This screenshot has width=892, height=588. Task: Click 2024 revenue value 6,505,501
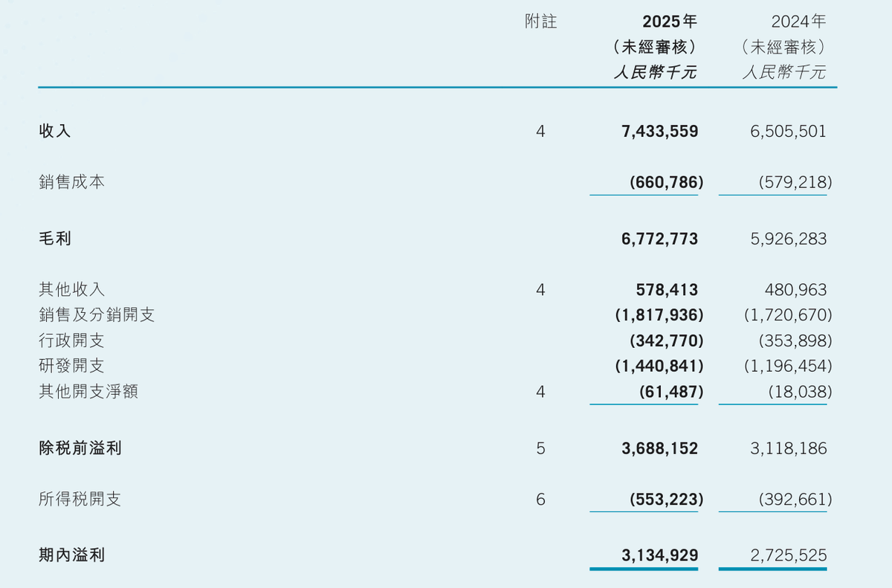[x=789, y=132]
